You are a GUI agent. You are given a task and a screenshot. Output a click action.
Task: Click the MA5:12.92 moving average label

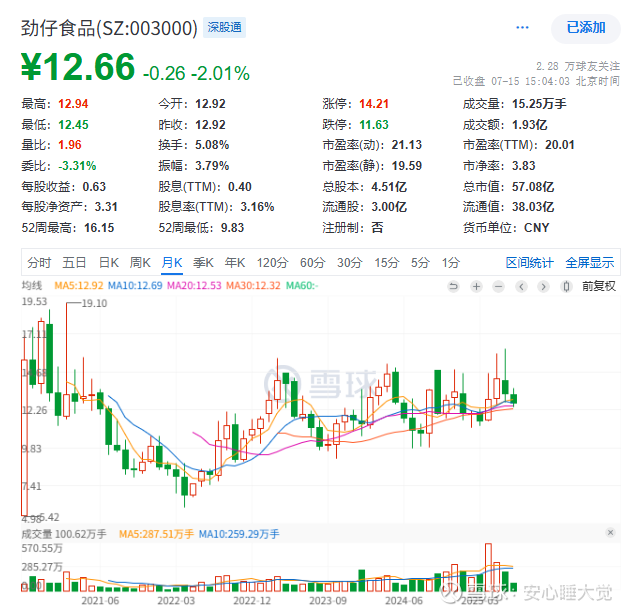(x=79, y=286)
